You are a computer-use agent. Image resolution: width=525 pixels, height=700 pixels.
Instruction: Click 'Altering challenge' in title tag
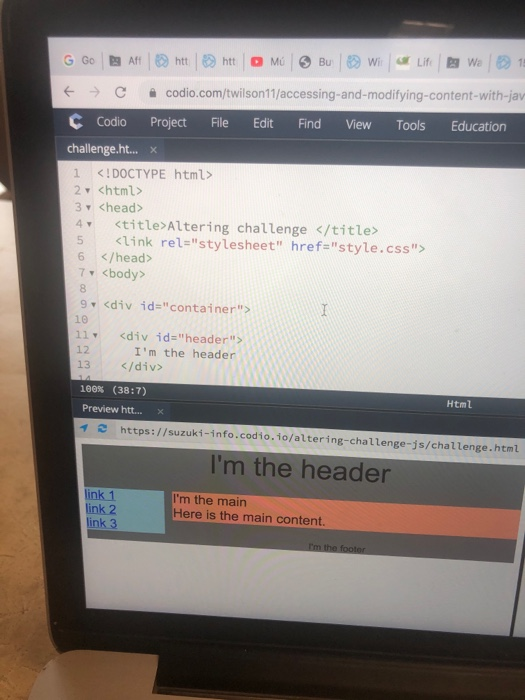coord(237,228)
